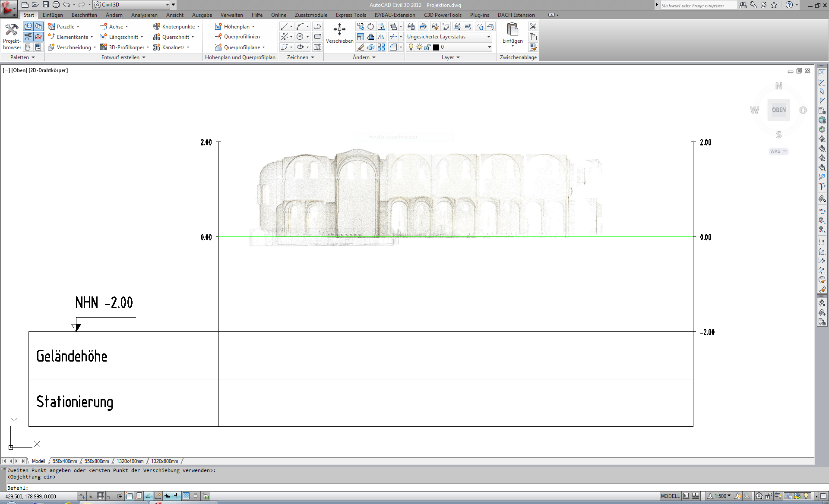
Task: Toggle dynamic input in status bar
Action: tap(167, 496)
